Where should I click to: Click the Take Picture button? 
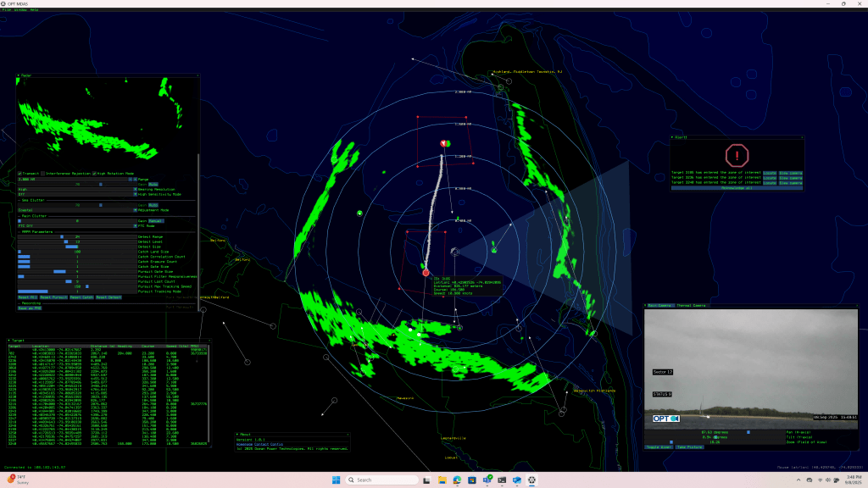tap(689, 446)
